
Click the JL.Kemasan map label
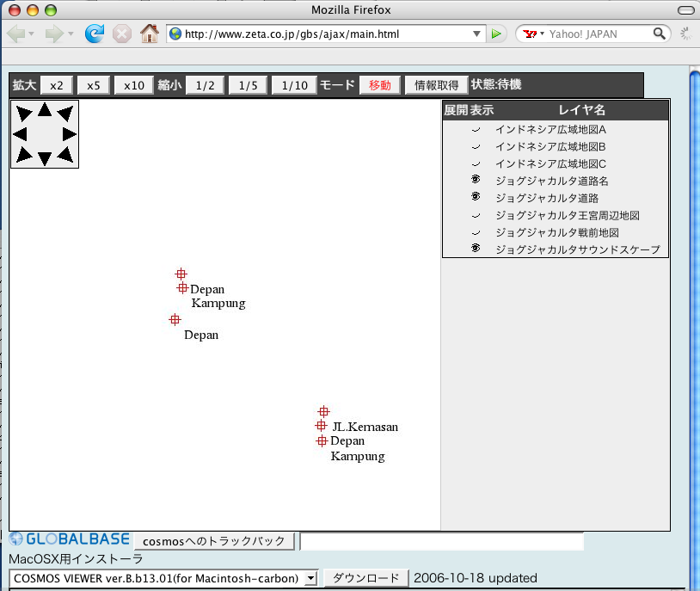[x=365, y=427]
